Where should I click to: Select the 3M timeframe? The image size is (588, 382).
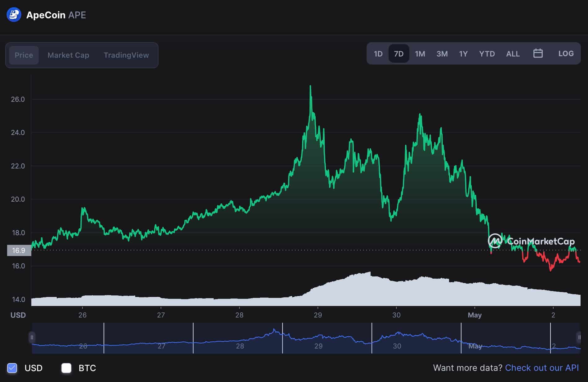click(442, 53)
